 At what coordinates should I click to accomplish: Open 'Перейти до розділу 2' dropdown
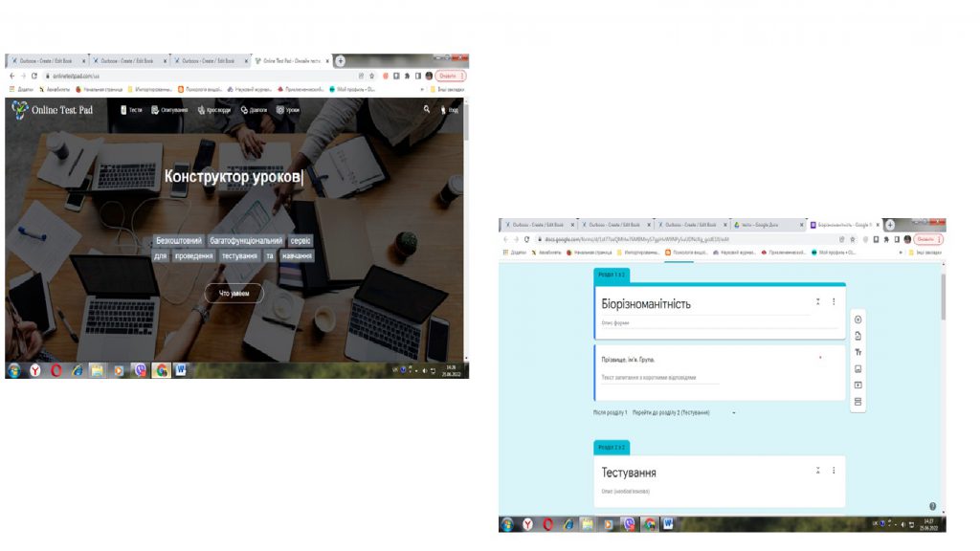click(x=733, y=413)
